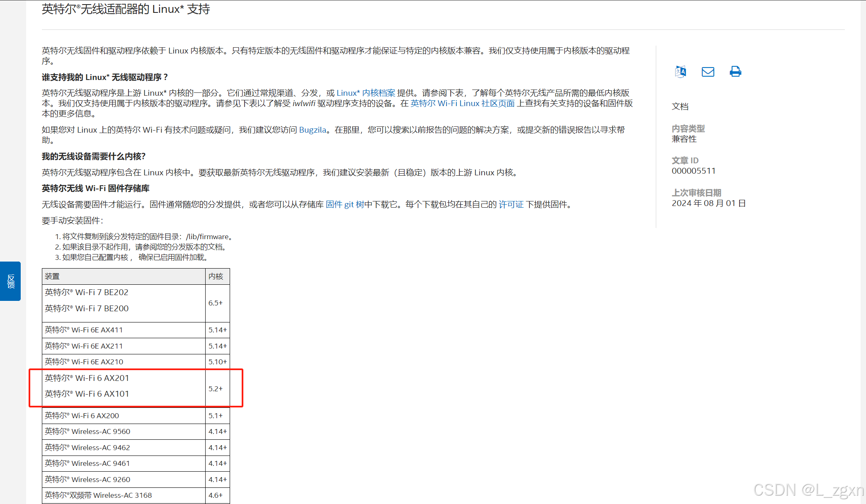Click the article ID 000005511 text
The image size is (866, 504).
(x=694, y=171)
